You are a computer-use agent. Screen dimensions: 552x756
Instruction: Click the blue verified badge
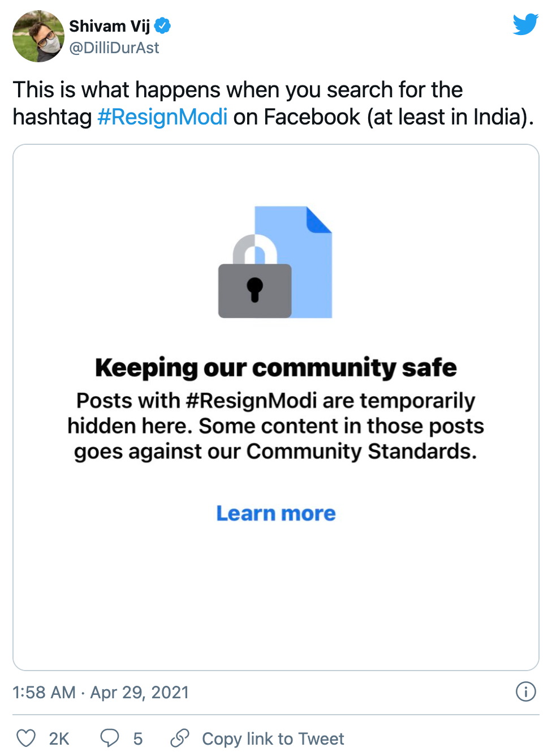[162, 25]
